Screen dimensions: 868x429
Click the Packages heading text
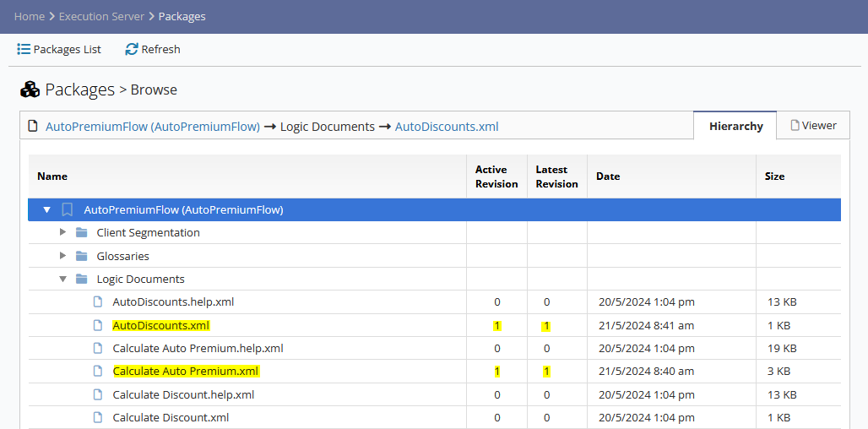pyautogui.click(x=79, y=90)
